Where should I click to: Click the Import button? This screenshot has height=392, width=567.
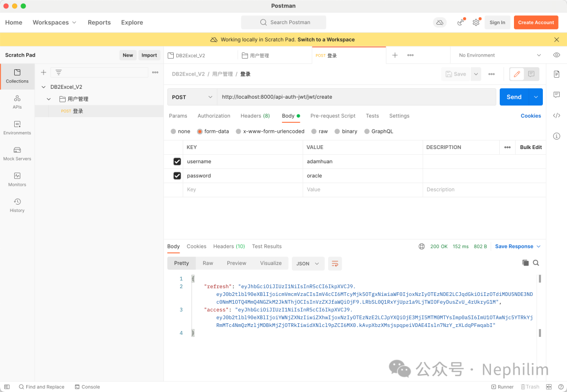[x=149, y=55]
